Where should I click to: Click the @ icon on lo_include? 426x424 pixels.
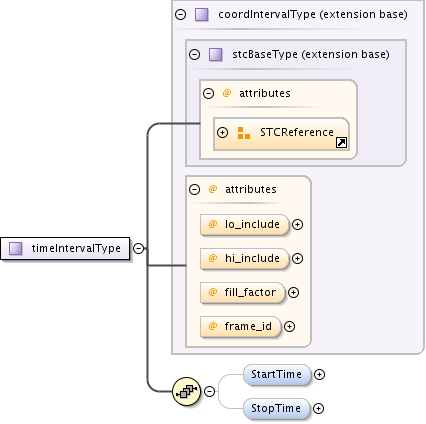(x=213, y=224)
